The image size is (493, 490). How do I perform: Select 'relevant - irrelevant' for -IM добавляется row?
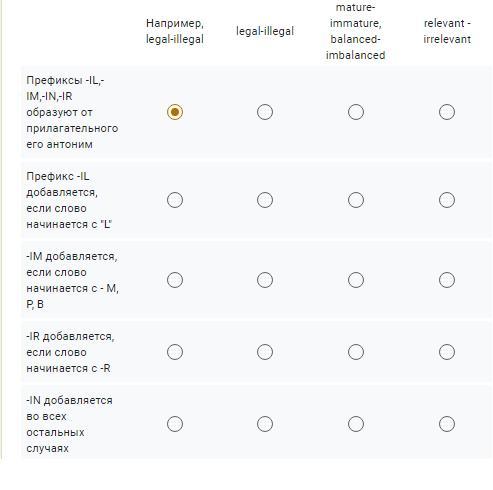coord(447,280)
